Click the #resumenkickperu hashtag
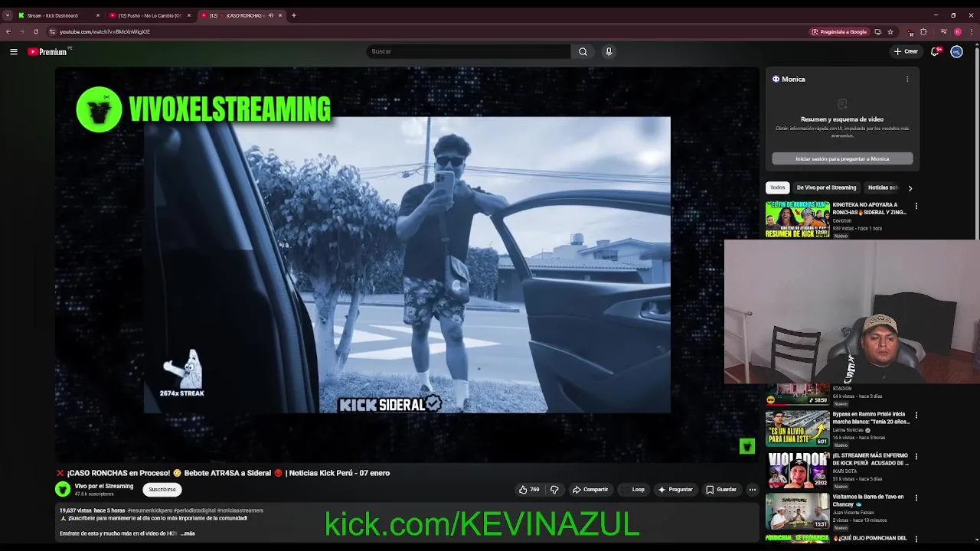The image size is (980, 551). coord(150,510)
